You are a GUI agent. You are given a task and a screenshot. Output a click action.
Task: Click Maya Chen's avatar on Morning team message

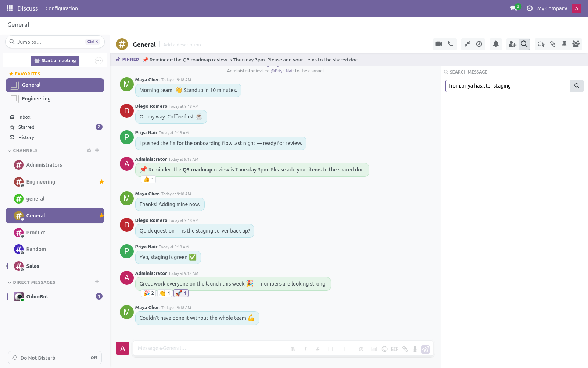[127, 84]
